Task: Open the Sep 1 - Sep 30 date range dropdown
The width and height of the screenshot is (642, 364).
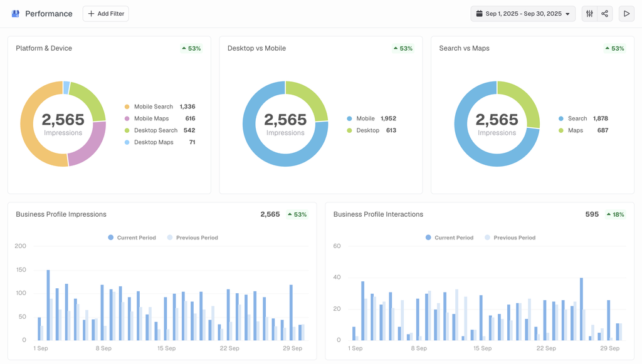Action: 523,14
